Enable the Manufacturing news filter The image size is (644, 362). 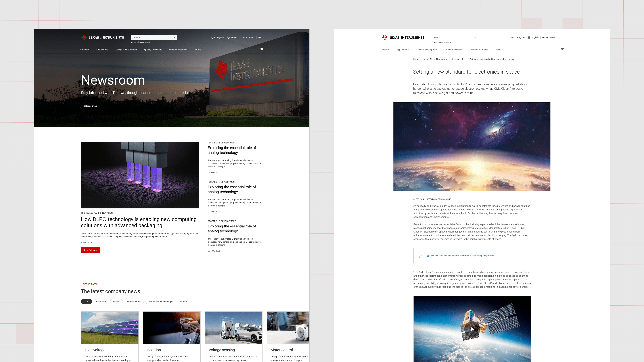[134, 302]
